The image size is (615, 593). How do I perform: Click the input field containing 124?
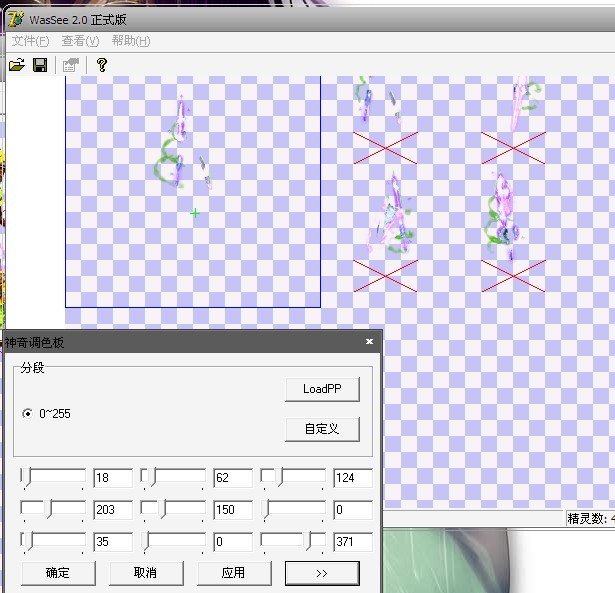tap(353, 478)
